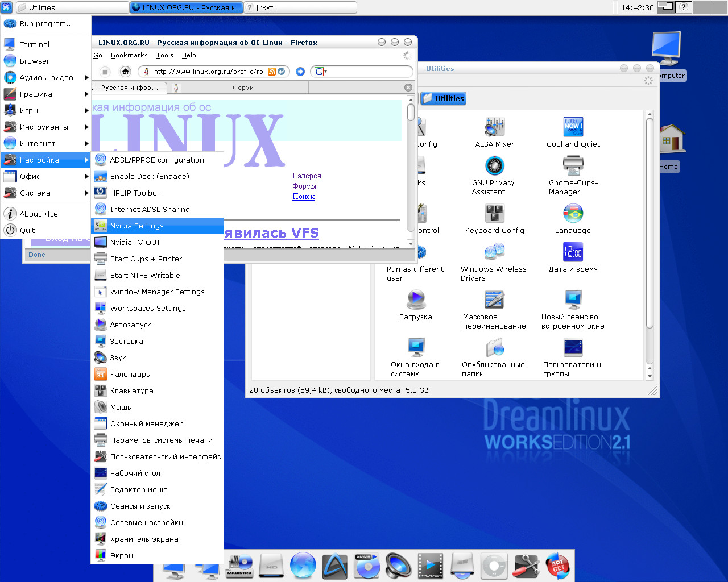Image resolution: width=728 pixels, height=582 pixels.
Task: Expand Аудио и видео submenu arrow
Action: (86, 77)
